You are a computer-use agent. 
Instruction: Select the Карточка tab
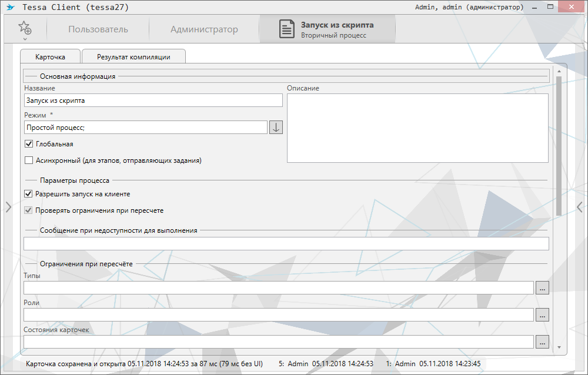[50, 57]
